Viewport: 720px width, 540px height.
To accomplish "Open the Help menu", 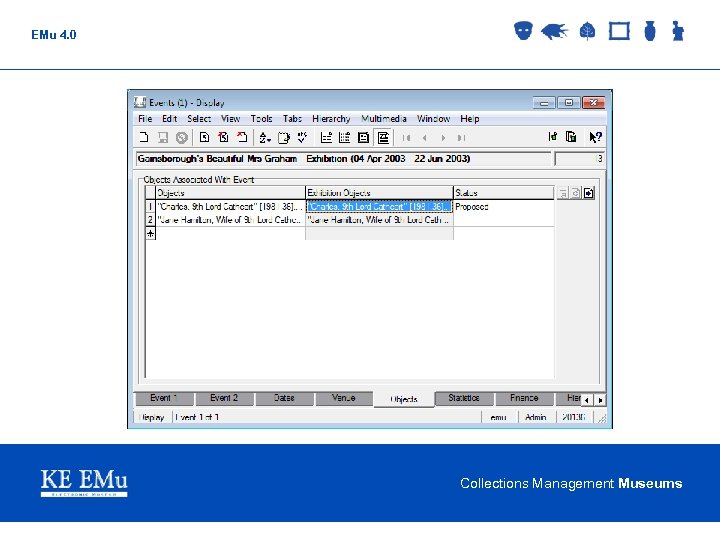I will tap(470, 118).
